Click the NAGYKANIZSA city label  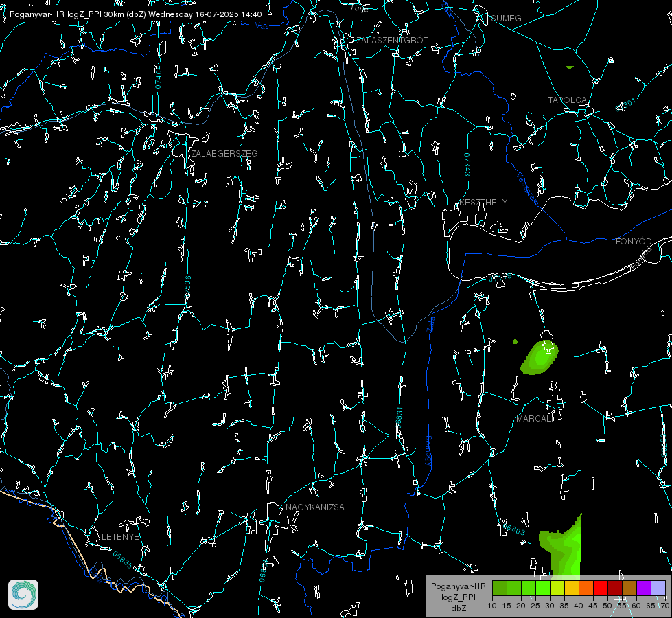pyautogui.click(x=315, y=507)
